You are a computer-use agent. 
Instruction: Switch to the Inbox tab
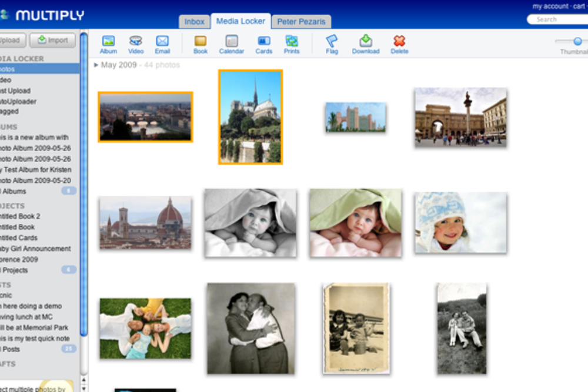click(x=195, y=22)
